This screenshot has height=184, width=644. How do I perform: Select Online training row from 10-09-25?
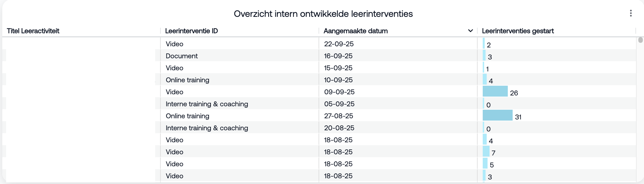click(x=187, y=80)
